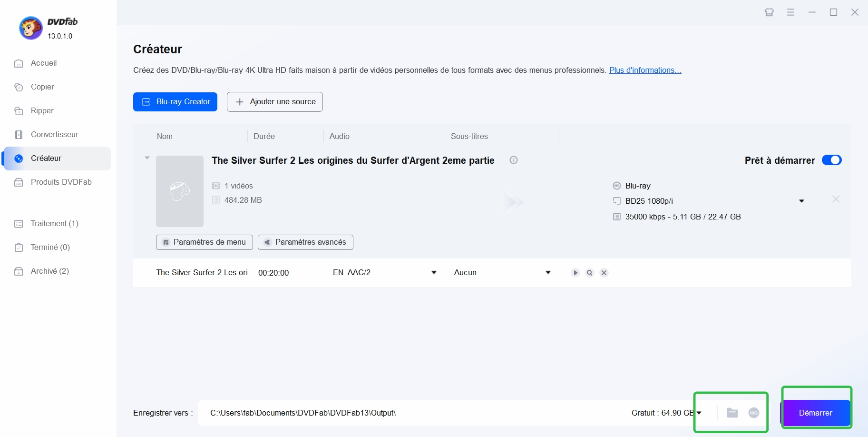The image size is (868, 437).
Task: Click the 00:20:00 duration value
Action: point(273,273)
